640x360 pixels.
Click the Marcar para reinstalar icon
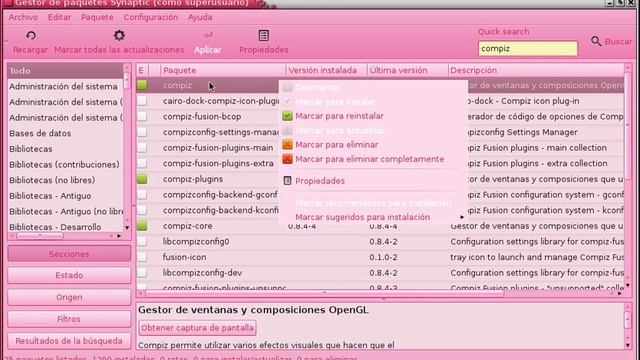coord(287,116)
